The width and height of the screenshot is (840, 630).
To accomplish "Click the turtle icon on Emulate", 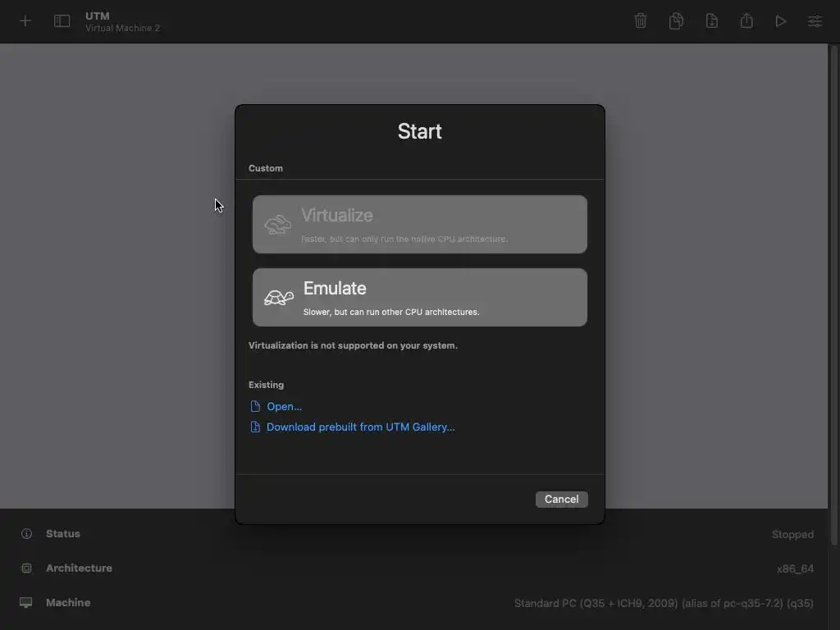I will click(279, 297).
